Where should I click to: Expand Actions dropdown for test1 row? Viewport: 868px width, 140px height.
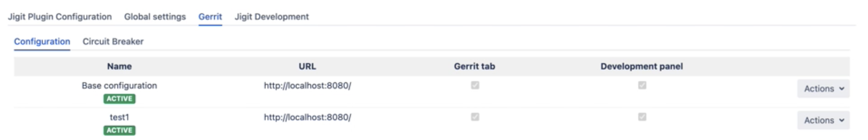823,120
